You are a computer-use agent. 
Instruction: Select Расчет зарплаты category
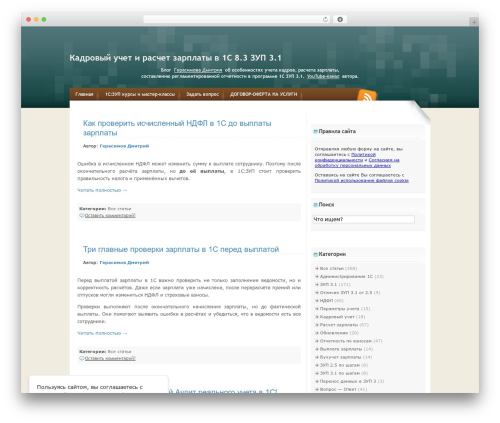coord(339,325)
